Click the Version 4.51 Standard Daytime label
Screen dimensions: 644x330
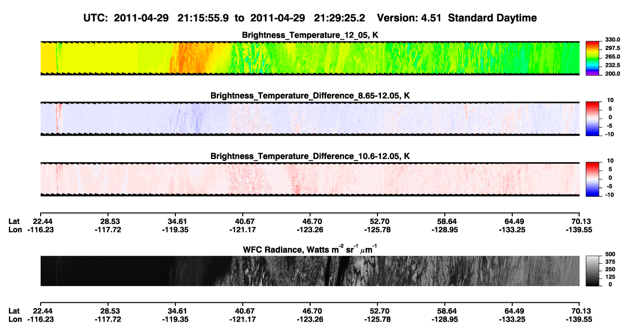coord(457,18)
